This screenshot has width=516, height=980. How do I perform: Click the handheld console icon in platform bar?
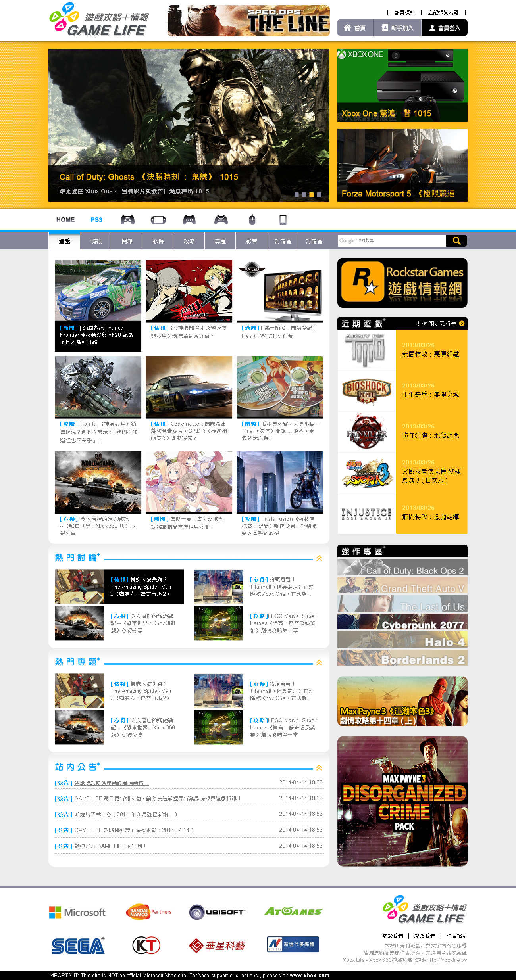click(x=158, y=220)
